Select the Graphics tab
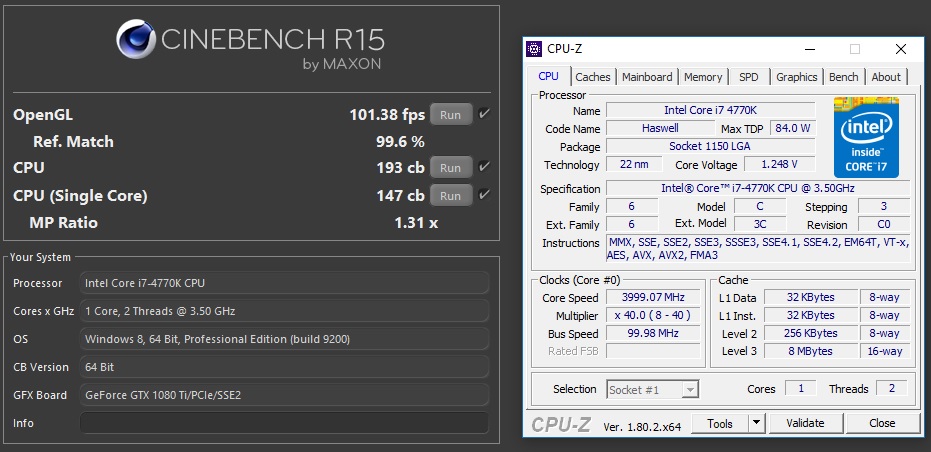 tap(797, 77)
